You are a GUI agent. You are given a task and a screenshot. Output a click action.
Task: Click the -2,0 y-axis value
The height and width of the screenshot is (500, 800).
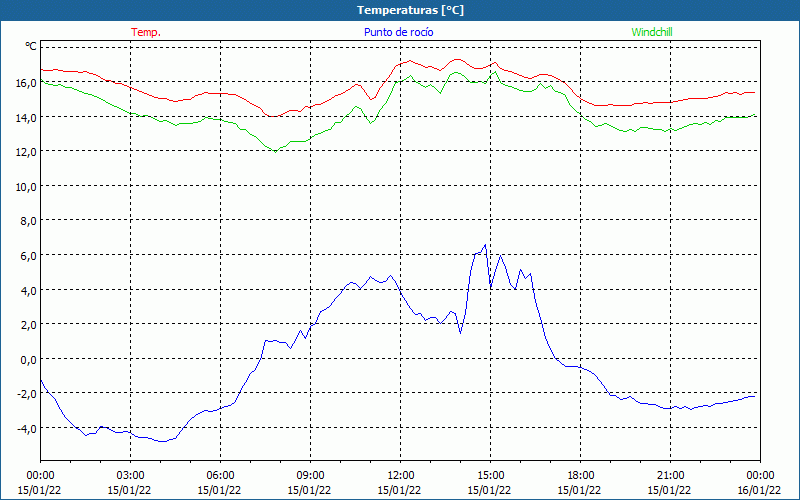26,393
